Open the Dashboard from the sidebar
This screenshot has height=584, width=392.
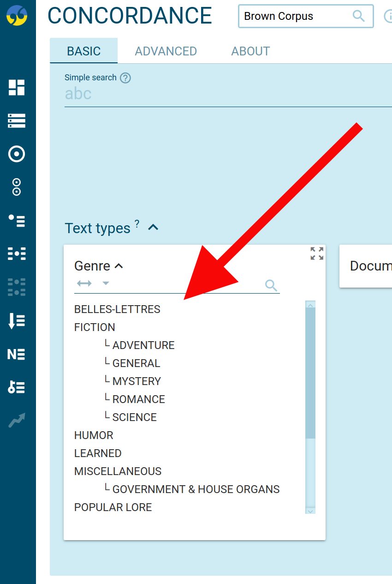[x=17, y=87]
